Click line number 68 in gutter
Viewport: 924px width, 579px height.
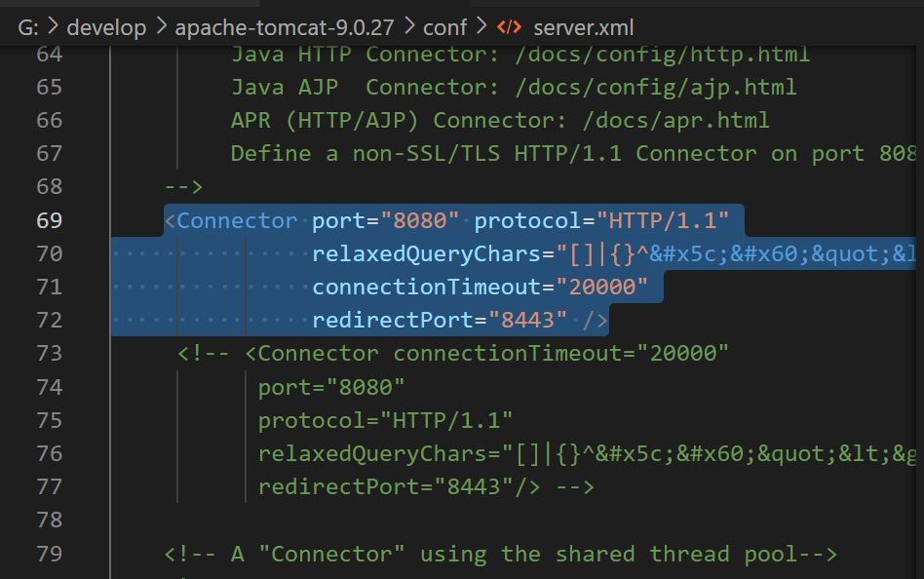pyautogui.click(x=50, y=187)
